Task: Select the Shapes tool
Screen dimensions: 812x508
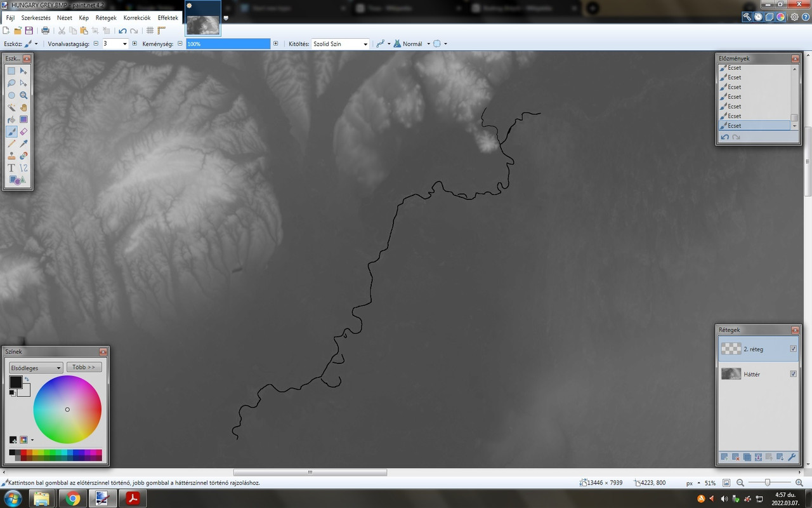Action: tap(17, 180)
